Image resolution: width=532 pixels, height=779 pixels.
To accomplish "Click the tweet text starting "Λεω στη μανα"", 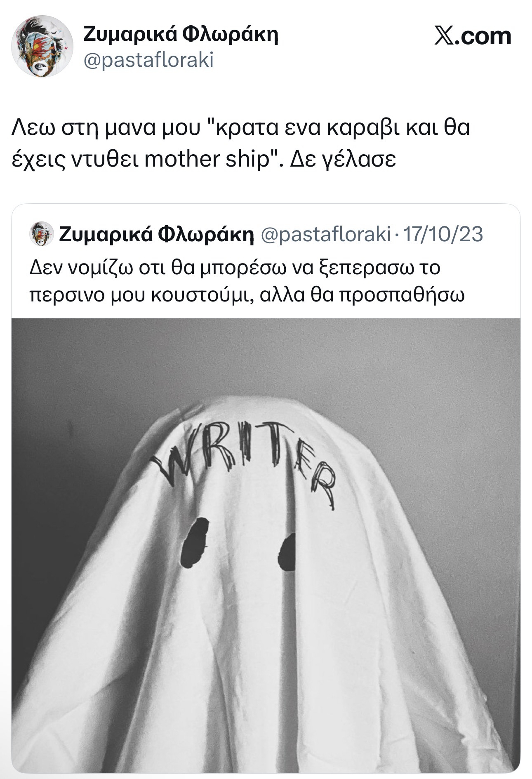I will tap(241, 144).
